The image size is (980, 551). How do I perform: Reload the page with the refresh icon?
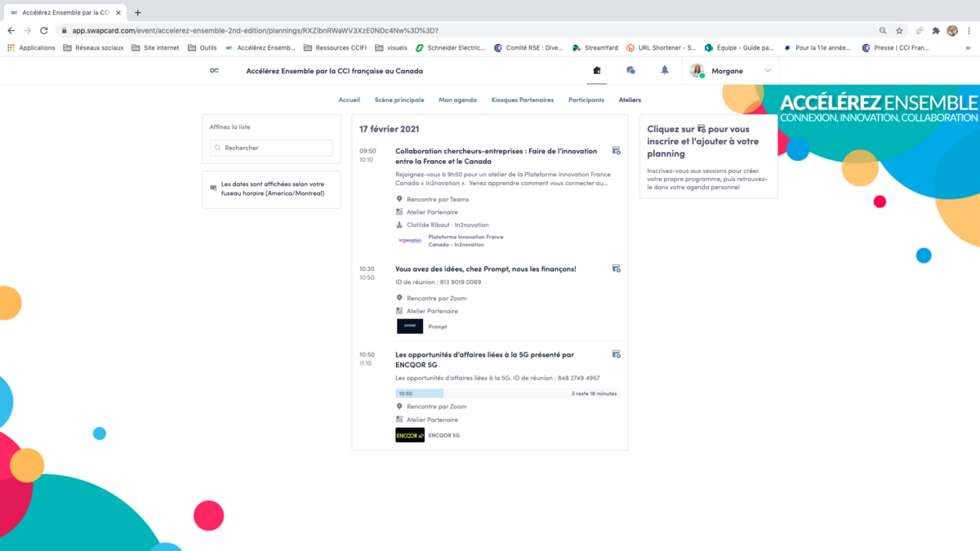click(43, 30)
